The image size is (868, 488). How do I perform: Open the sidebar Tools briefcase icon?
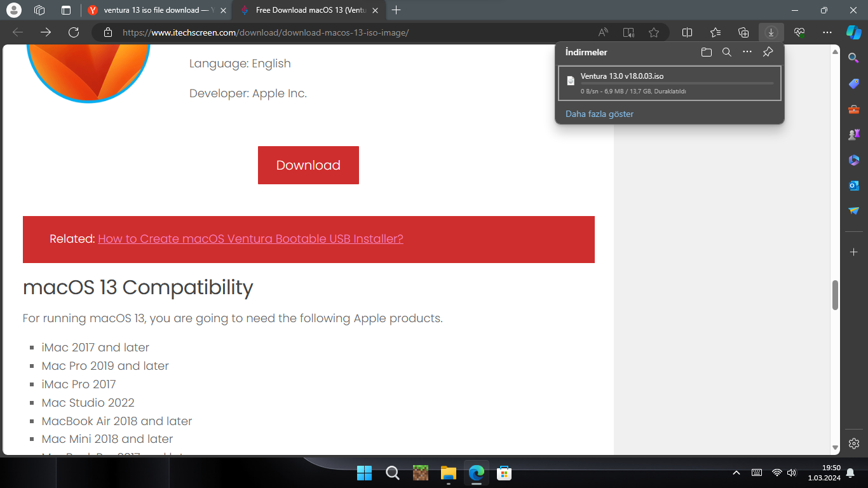[854, 109]
